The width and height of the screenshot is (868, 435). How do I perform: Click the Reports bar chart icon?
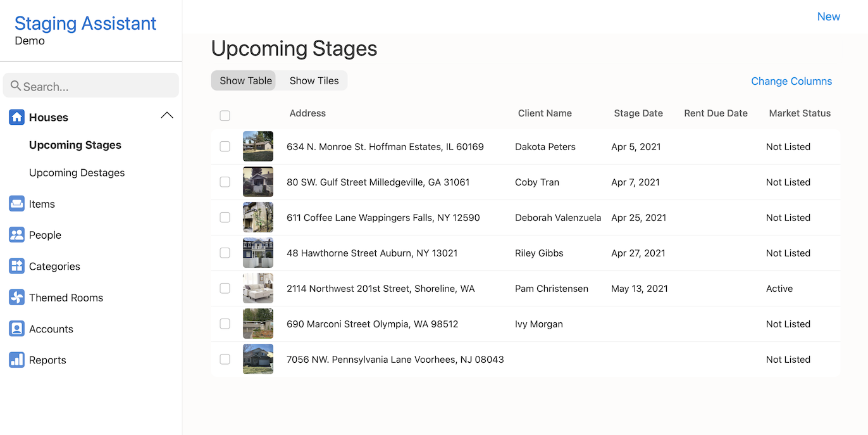tap(16, 360)
